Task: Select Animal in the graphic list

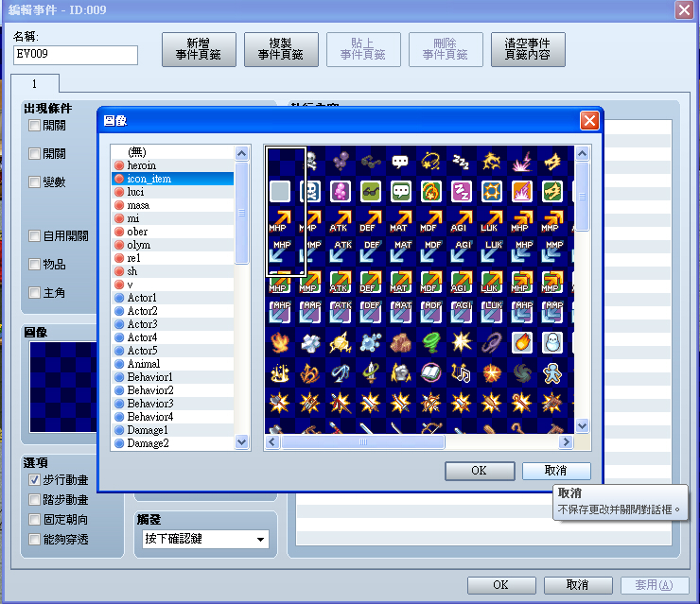Action: tap(172, 364)
